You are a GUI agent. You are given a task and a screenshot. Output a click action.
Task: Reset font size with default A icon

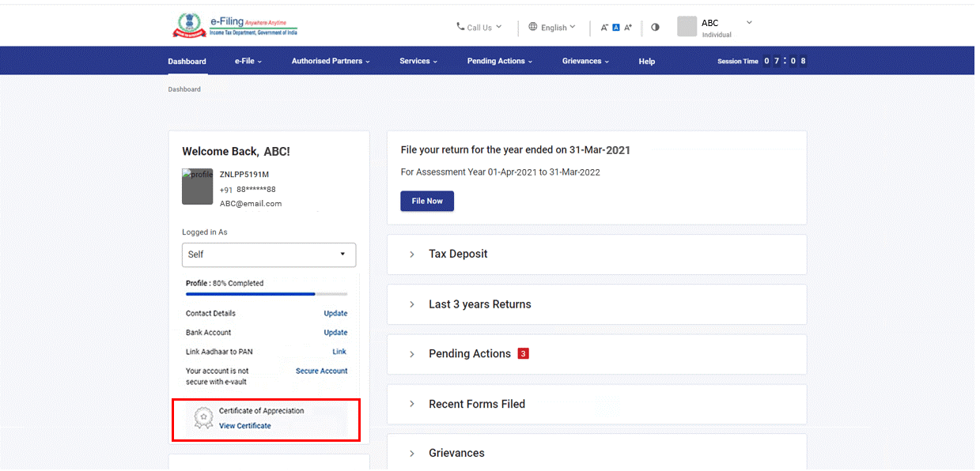(x=616, y=28)
